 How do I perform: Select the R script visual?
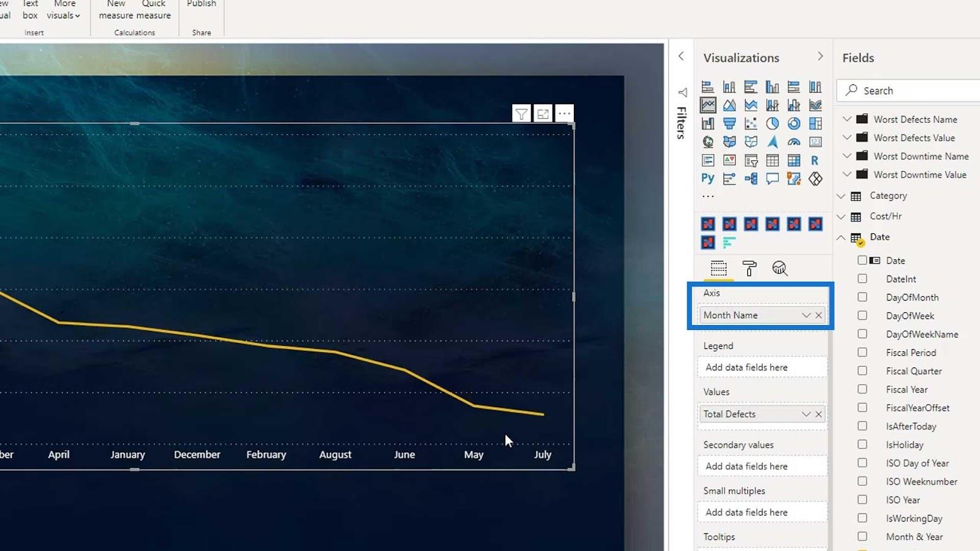815,160
